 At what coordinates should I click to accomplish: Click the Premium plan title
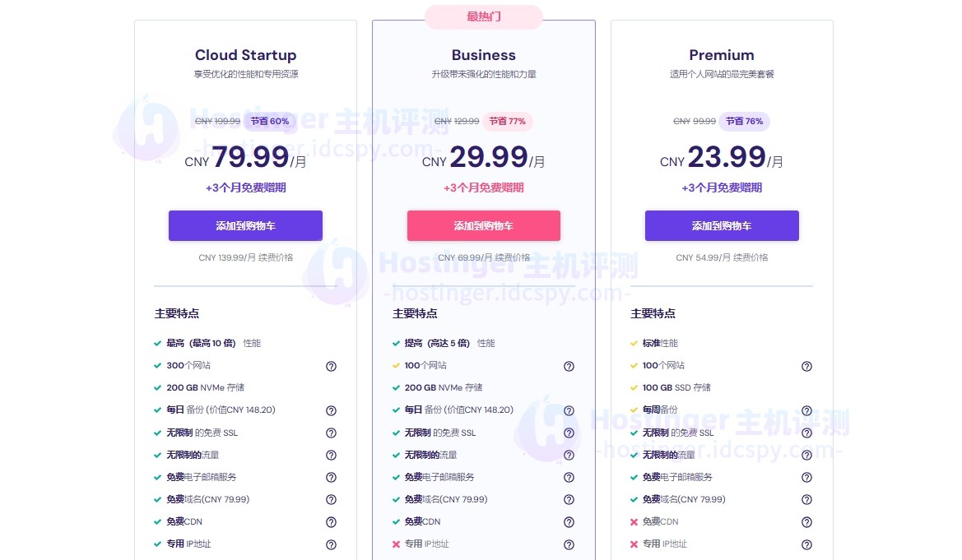pos(722,55)
